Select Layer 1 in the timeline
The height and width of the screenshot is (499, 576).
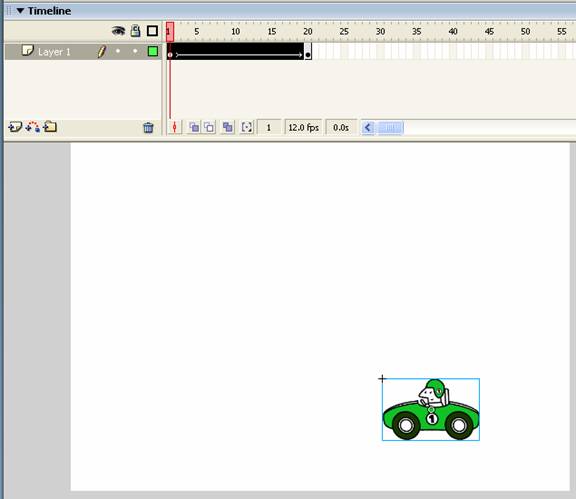coord(54,52)
